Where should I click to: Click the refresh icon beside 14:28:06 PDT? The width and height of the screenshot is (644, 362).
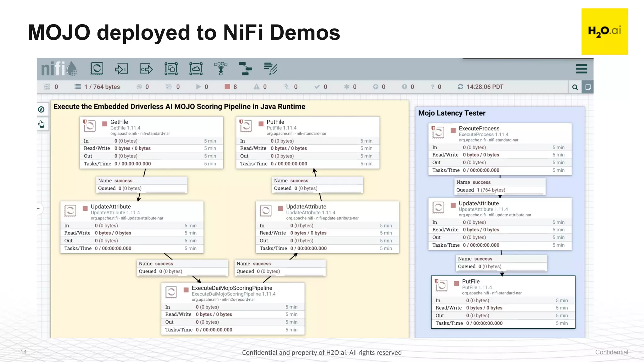point(460,87)
